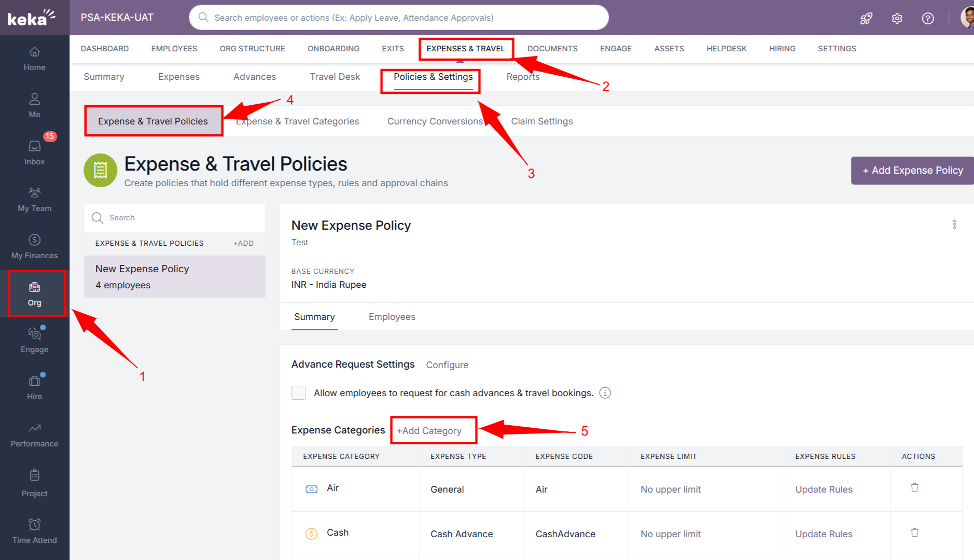Image resolution: width=974 pixels, height=560 pixels.
Task: Delete the Cash expense category row
Action: (914, 533)
